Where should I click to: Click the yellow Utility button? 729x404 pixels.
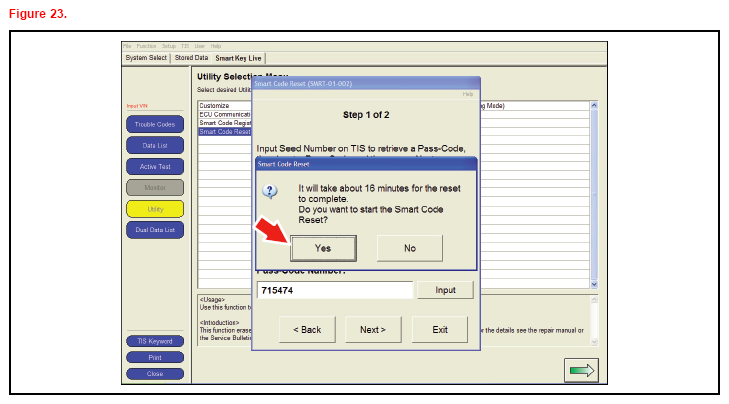[154, 209]
